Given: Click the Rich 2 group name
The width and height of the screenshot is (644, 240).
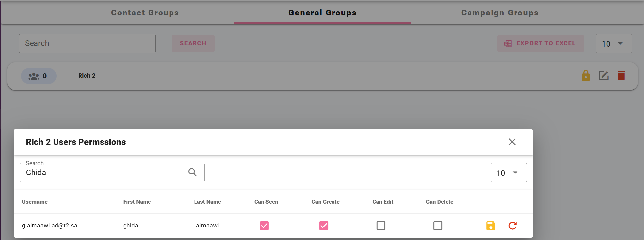Looking at the screenshot, I should point(87,76).
